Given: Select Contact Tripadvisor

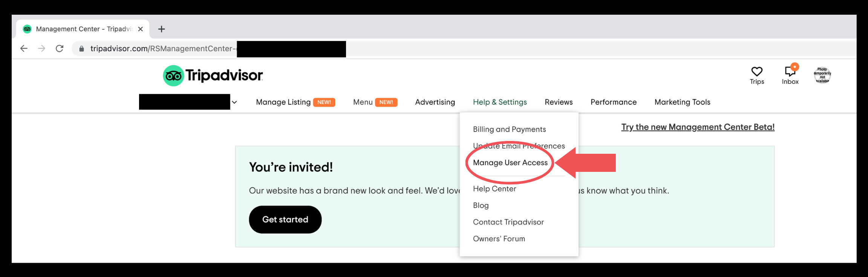Looking at the screenshot, I should (508, 222).
